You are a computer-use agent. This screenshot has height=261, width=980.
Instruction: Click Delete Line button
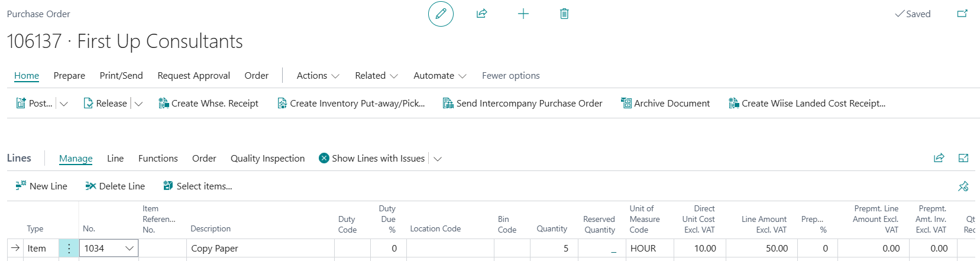click(115, 186)
